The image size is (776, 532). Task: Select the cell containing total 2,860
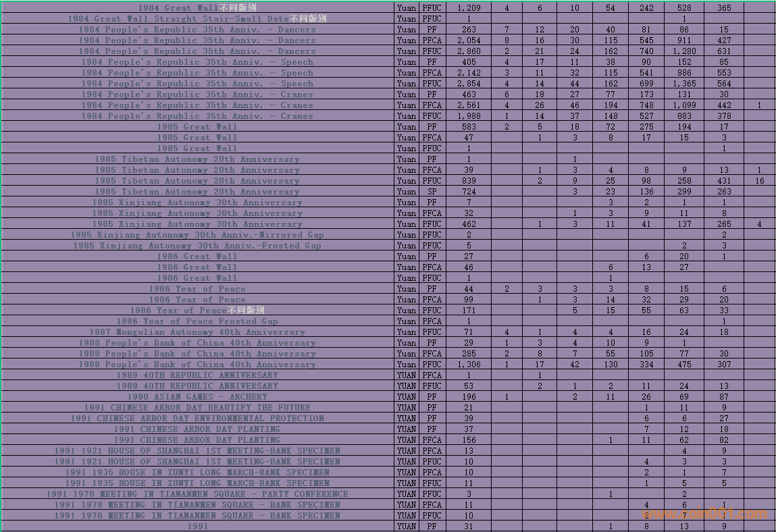(469, 51)
